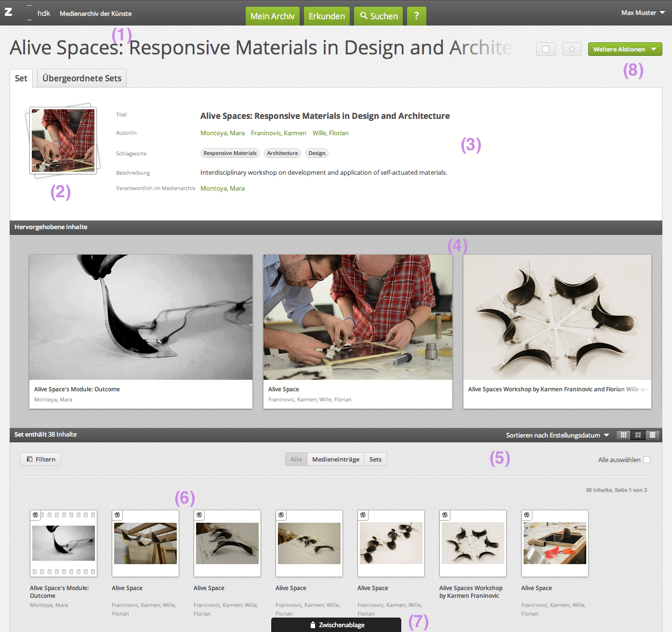Tick the Alle auswählen checkbox
The height and width of the screenshot is (632, 672).
[x=647, y=460]
